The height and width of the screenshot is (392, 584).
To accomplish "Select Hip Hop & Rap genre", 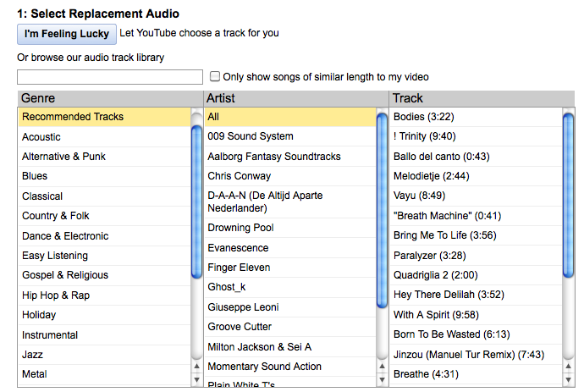I will (56, 295).
